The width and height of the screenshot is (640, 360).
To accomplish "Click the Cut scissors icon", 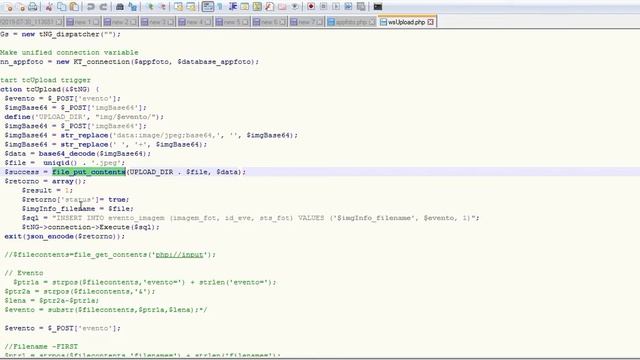I will tap(49, 7).
